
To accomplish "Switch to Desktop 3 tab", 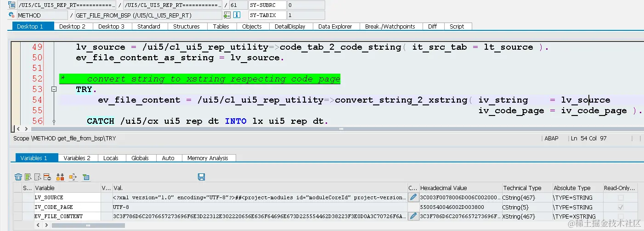I will click(112, 26).
